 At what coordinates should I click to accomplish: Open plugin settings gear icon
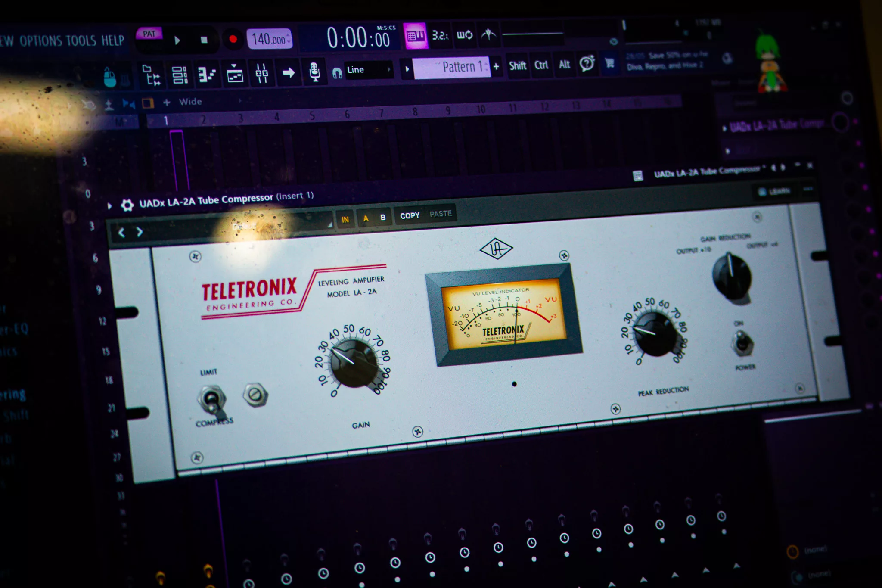tap(127, 205)
